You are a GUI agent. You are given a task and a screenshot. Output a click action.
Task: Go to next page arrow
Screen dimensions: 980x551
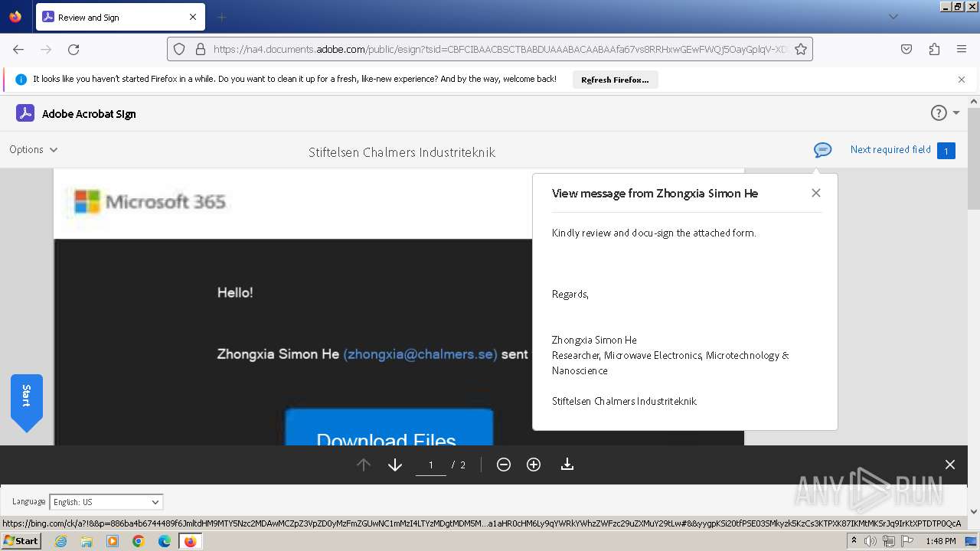(x=395, y=465)
